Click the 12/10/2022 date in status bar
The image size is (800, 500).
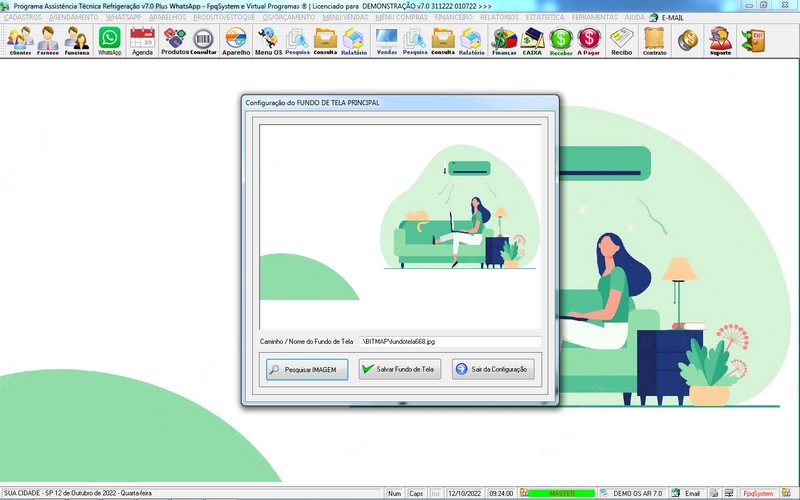point(464,493)
